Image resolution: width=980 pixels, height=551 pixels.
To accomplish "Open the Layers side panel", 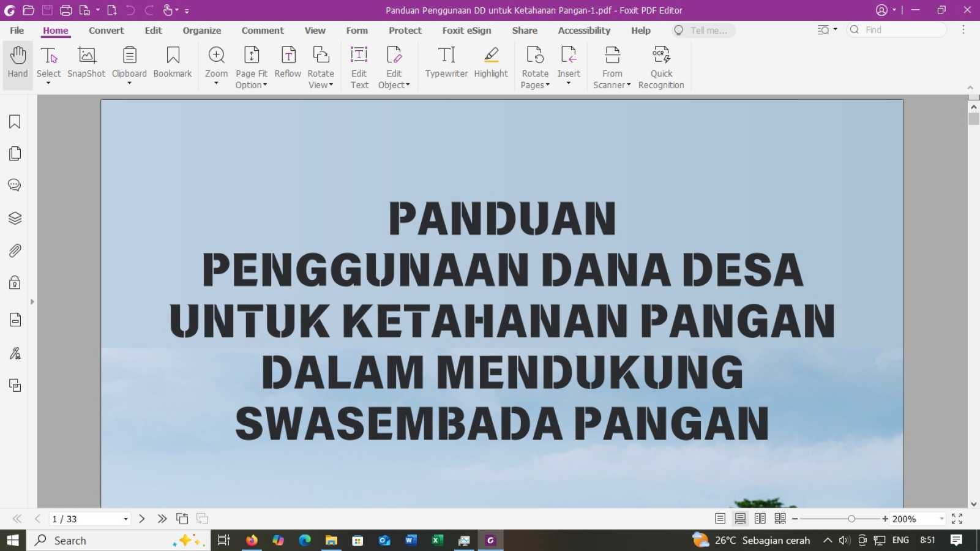I will coord(15,218).
